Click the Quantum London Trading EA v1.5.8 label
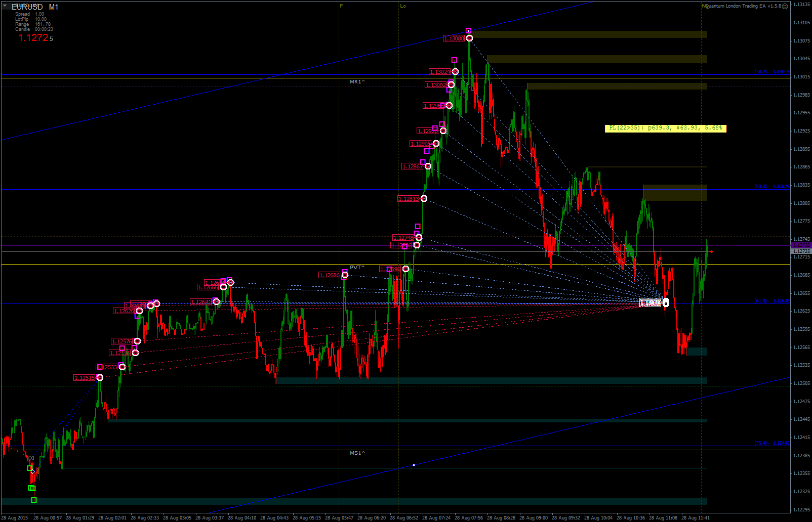 click(743, 6)
